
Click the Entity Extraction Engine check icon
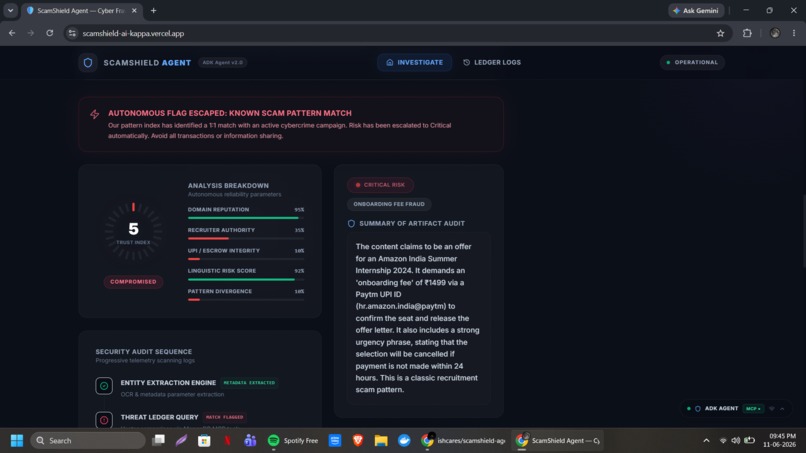[104, 386]
